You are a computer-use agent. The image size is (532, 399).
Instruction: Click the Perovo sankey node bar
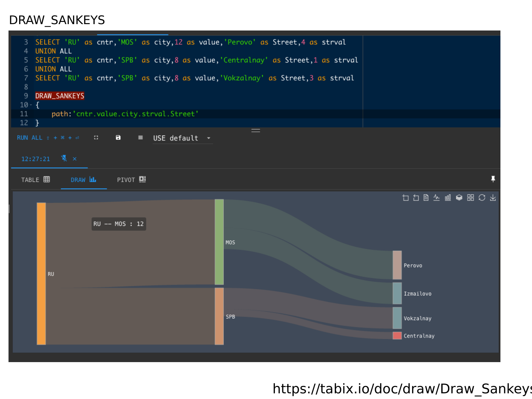tap(397, 265)
